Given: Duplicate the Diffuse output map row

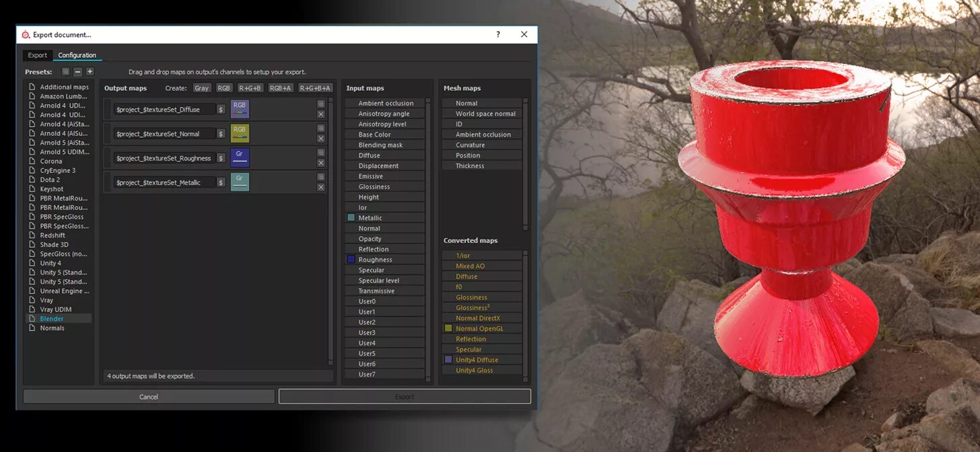Looking at the screenshot, I should pyautogui.click(x=321, y=104).
